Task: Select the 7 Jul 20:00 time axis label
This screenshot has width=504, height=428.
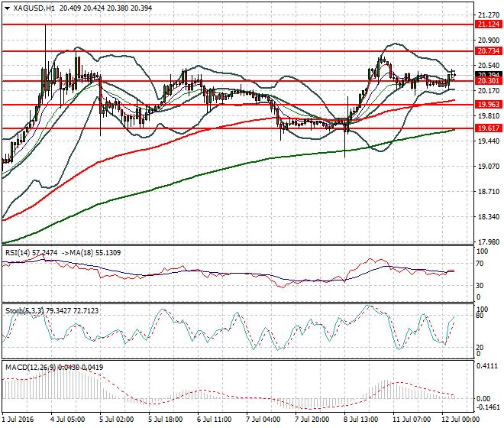Action: 312,420
